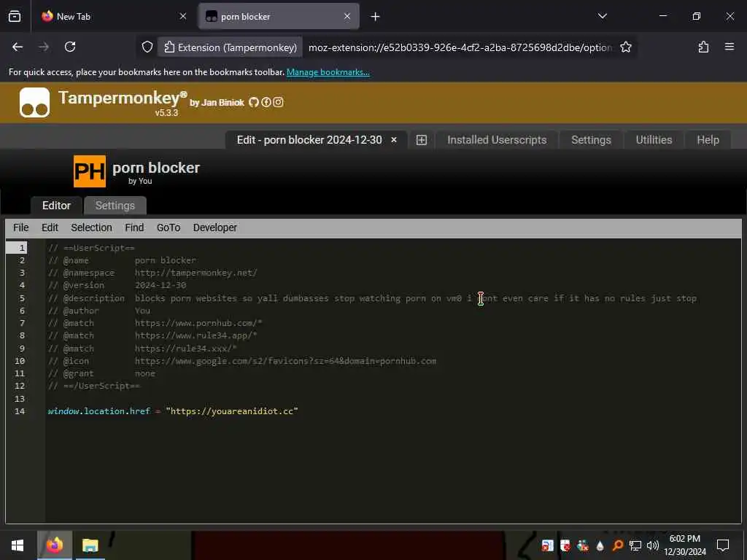This screenshot has width=747, height=560.
Task: Click the @icon google favicons URL
Action: pyautogui.click(x=285, y=360)
